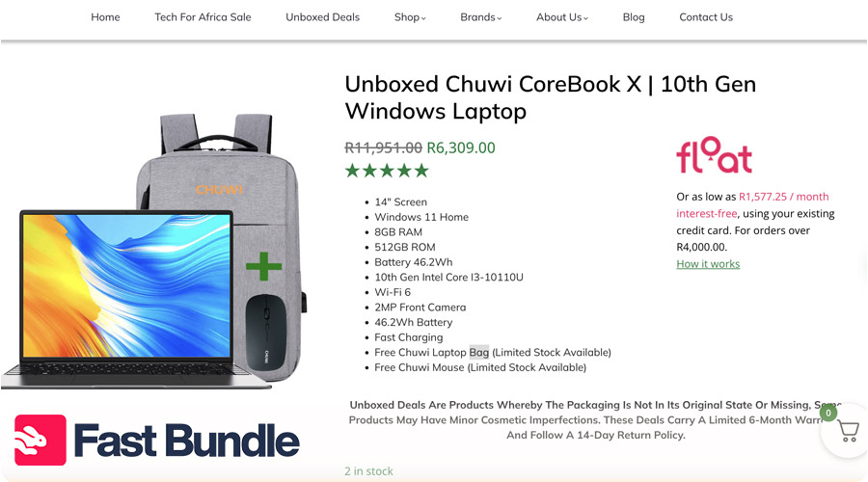Open the Unboxed Deals menu item
This screenshot has height=482, width=868.
click(323, 17)
